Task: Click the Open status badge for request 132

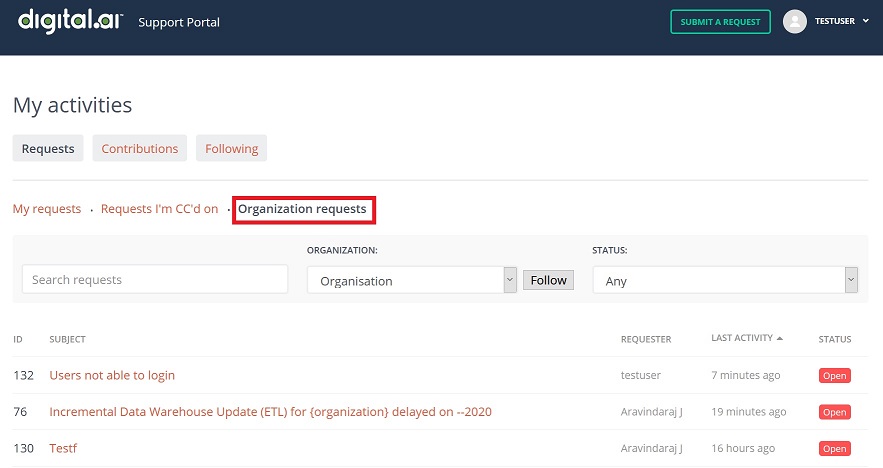Action: [834, 376]
